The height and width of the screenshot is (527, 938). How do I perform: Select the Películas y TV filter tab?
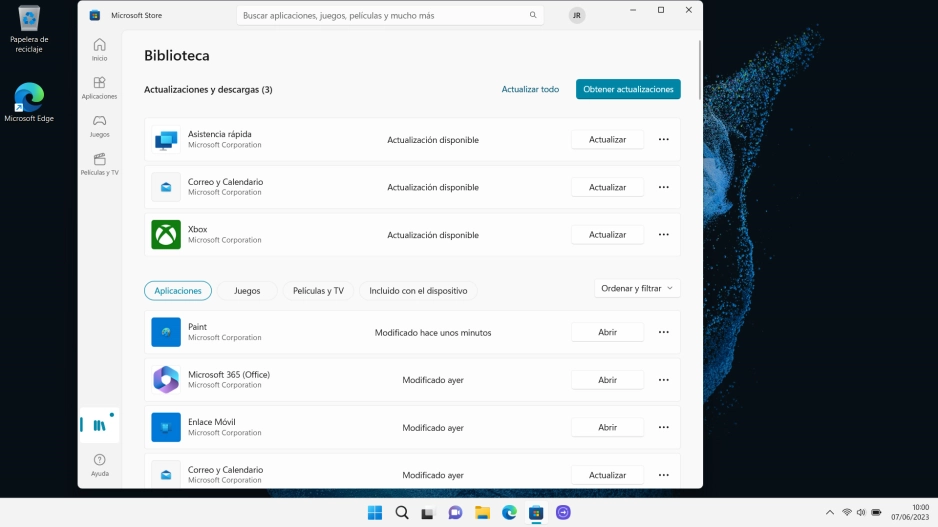click(318, 291)
